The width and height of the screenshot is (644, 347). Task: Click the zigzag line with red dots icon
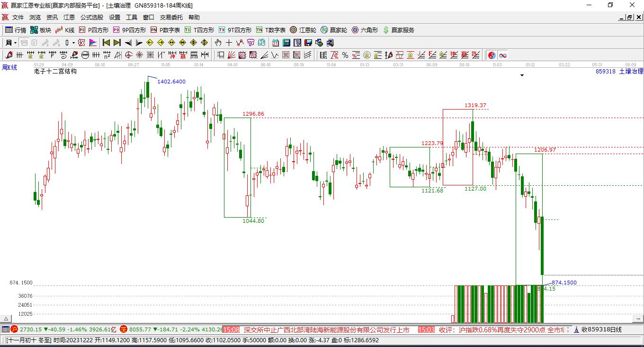coord(240,43)
